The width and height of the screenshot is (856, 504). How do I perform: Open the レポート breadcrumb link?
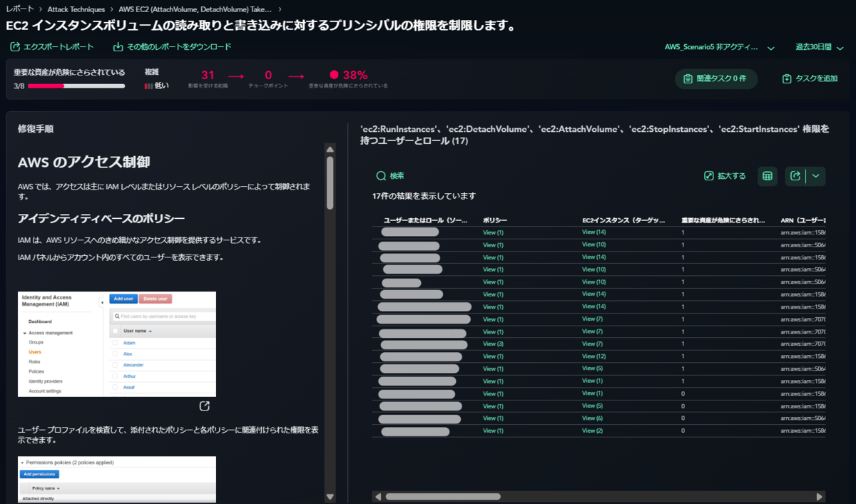(x=20, y=9)
